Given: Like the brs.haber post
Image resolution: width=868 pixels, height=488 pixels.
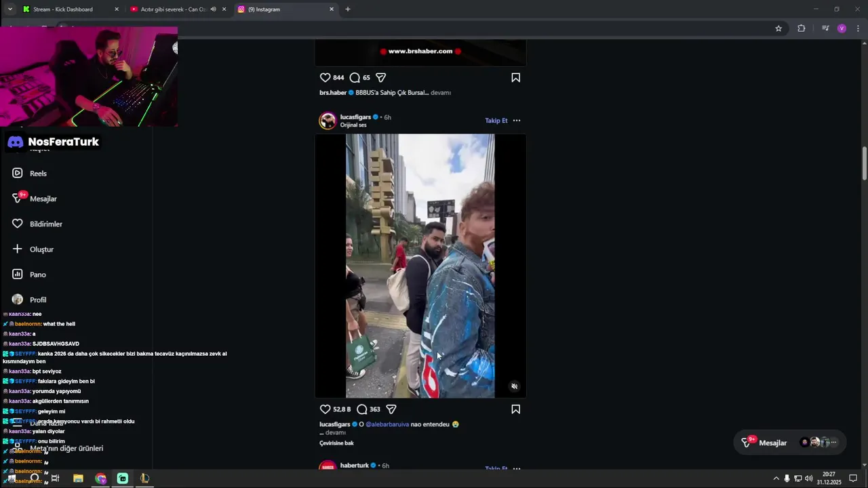Looking at the screenshot, I should (x=325, y=77).
